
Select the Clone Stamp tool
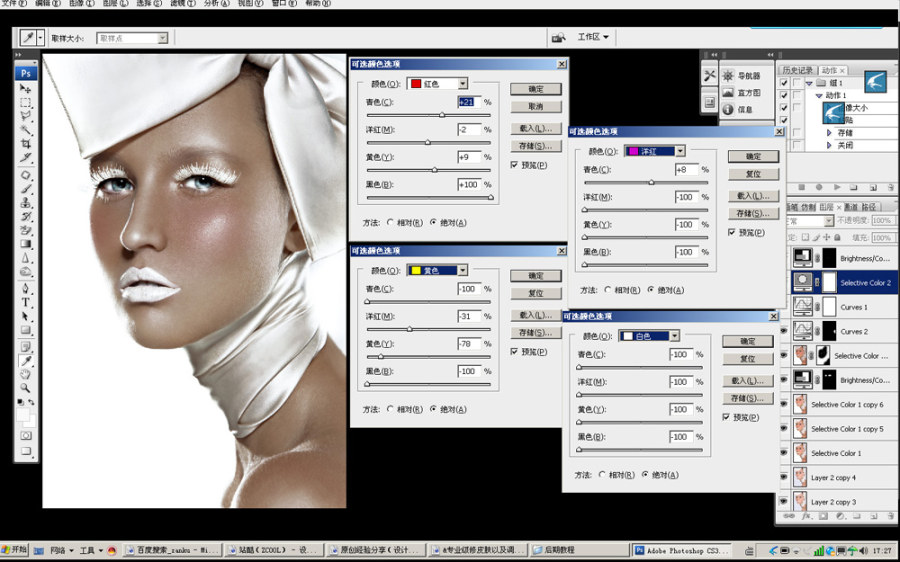tap(26, 203)
